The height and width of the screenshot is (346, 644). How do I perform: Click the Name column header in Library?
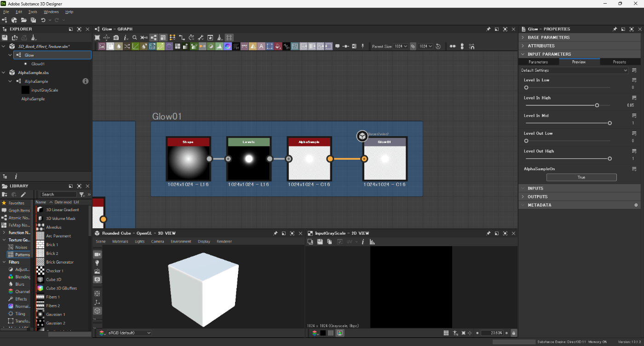pyautogui.click(x=41, y=202)
